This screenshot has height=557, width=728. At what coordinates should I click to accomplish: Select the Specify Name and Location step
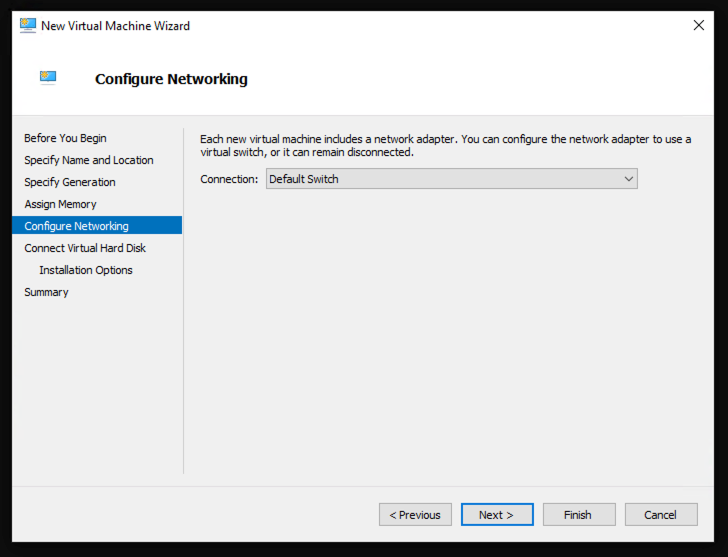(89, 160)
